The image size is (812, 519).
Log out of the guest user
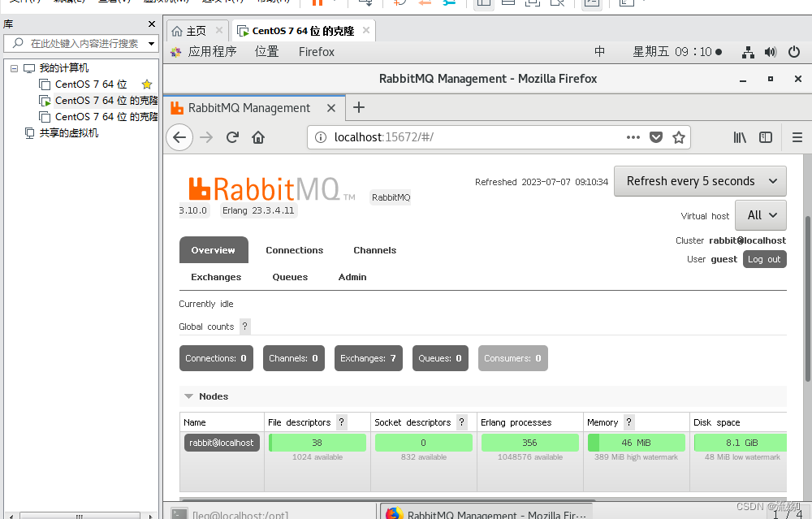(764, 259)
